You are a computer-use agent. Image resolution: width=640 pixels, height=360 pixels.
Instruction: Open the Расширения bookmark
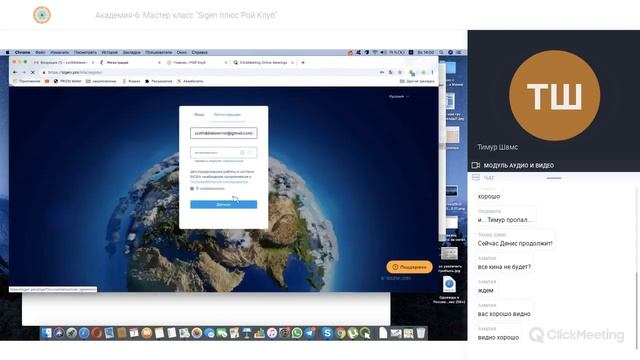coord(158,81)
